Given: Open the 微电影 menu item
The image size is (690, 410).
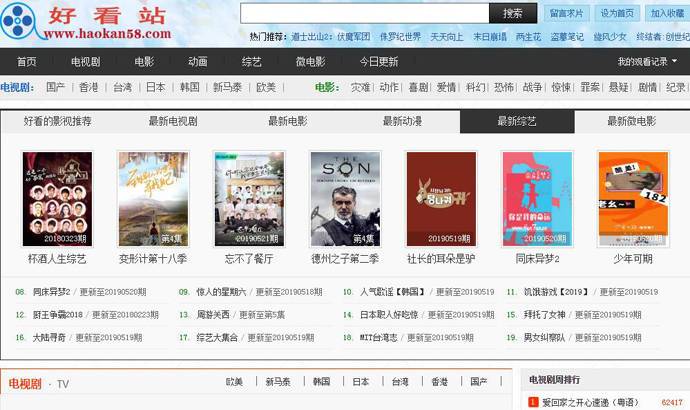Looking at the screenshot, I should [x=310, y=62].
